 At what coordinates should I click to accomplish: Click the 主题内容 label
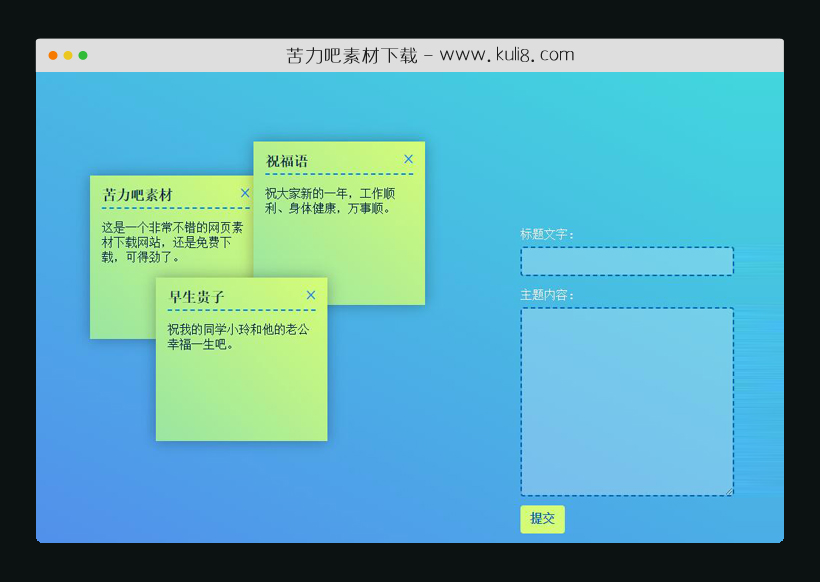coord(547,295)
